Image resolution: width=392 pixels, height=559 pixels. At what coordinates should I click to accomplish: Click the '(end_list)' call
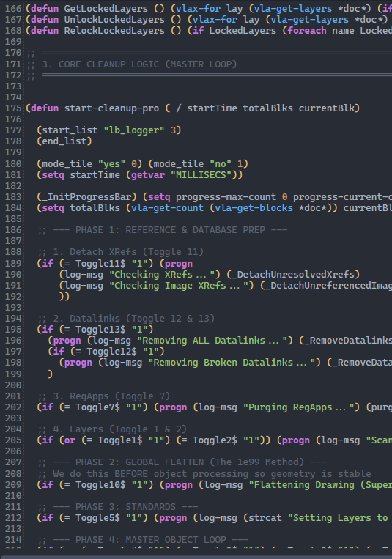64,141
